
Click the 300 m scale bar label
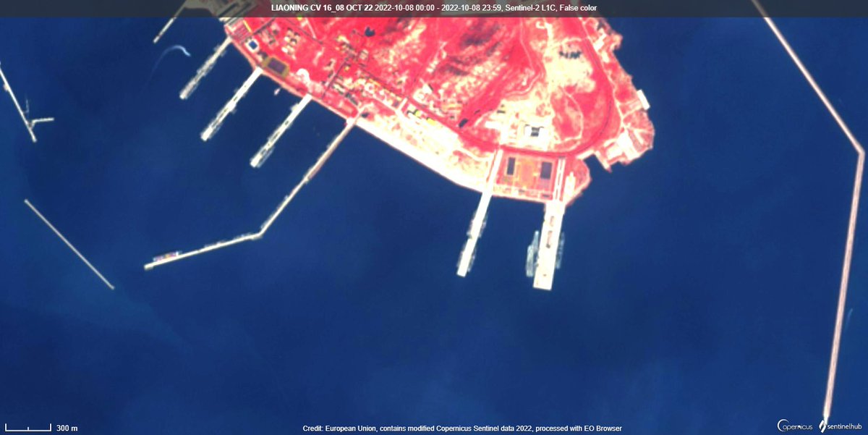[x=67, y=428]
